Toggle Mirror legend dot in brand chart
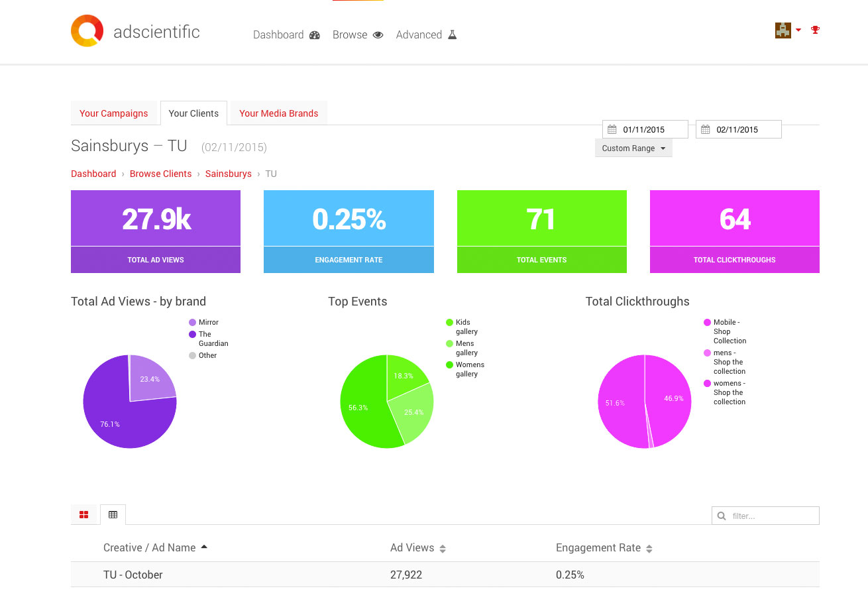 pos(193,323)
